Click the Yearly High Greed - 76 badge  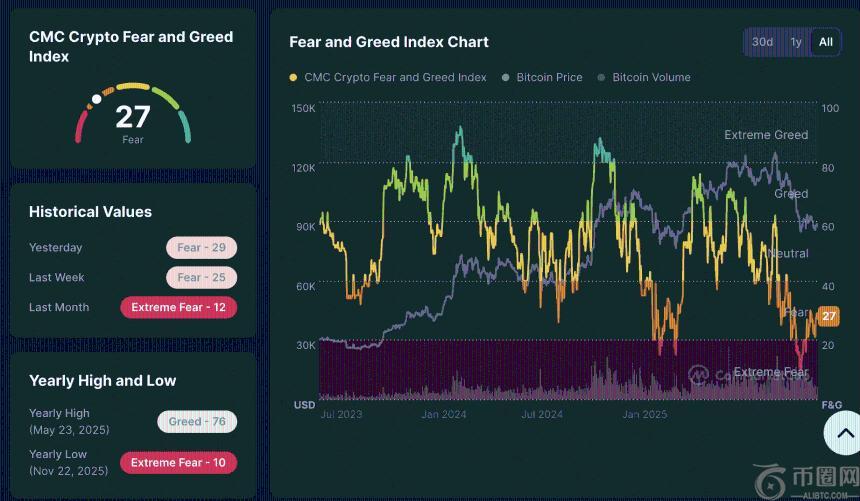point(196,422)
